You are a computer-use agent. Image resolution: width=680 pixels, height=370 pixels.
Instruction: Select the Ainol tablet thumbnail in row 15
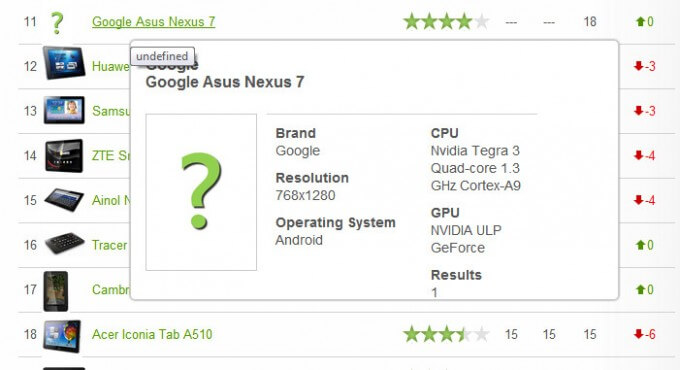click(64, 200)
